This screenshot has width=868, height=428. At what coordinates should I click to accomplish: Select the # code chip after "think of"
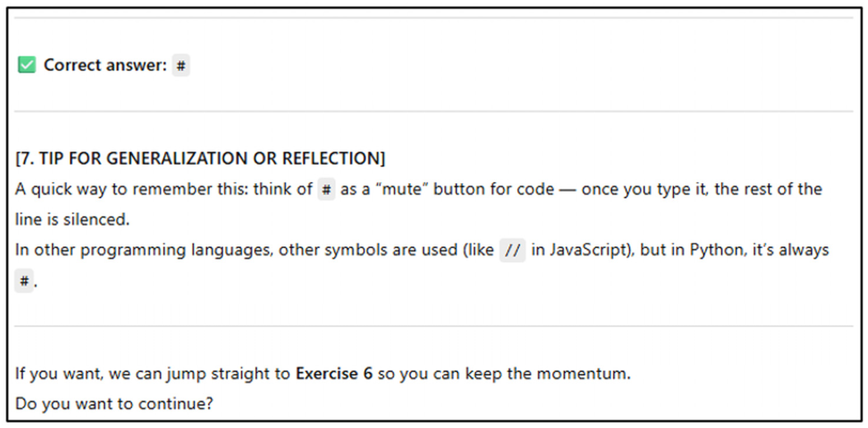click(x=326, y=189)
